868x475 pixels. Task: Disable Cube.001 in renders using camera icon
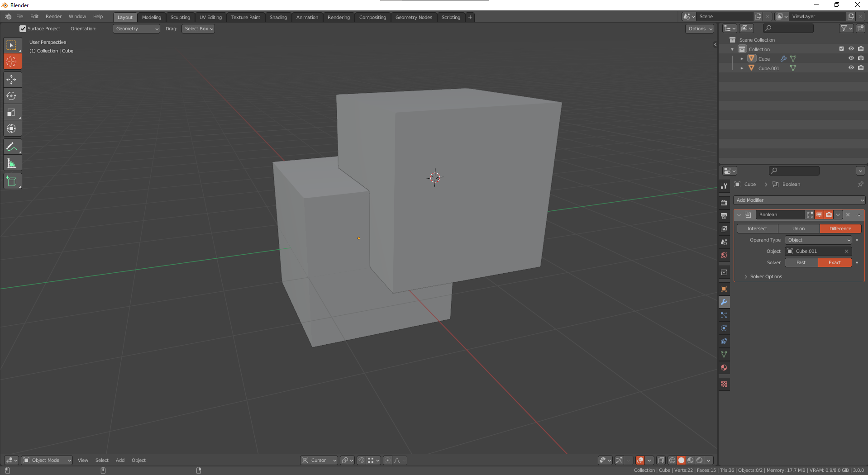pos(861,68)
